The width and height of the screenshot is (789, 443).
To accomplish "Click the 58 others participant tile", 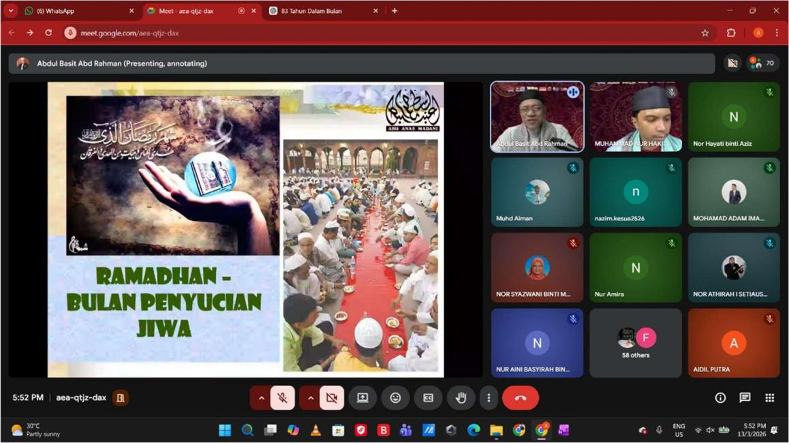I will pyautogui.click(x=635, y=343).
